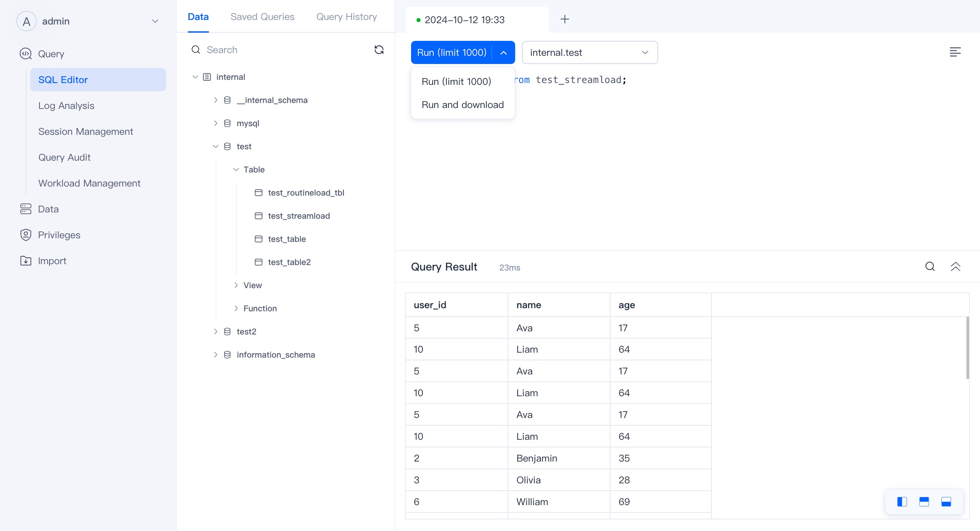Select the top panel layout icon
The width and height of the screenshot is (980, 531).
click(x=924, y=501)
